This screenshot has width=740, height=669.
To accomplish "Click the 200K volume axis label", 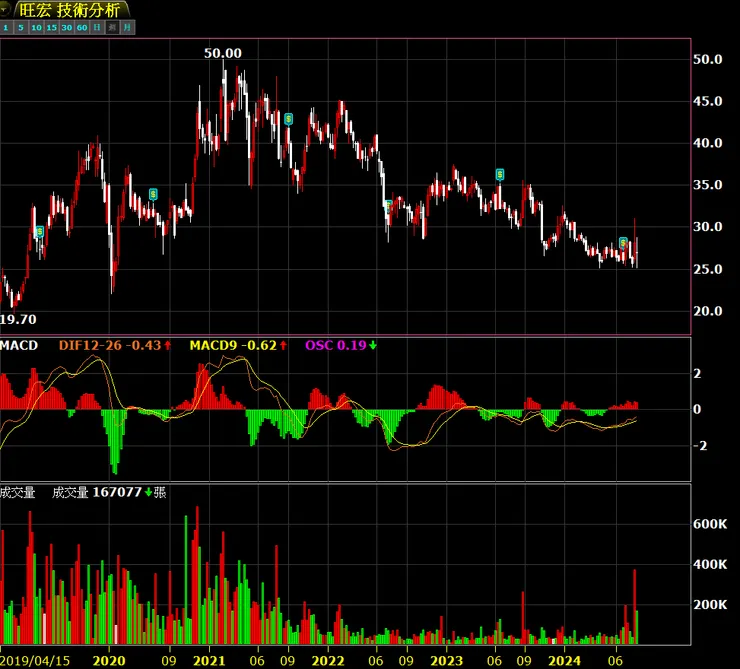I will [x=710, y=605].
